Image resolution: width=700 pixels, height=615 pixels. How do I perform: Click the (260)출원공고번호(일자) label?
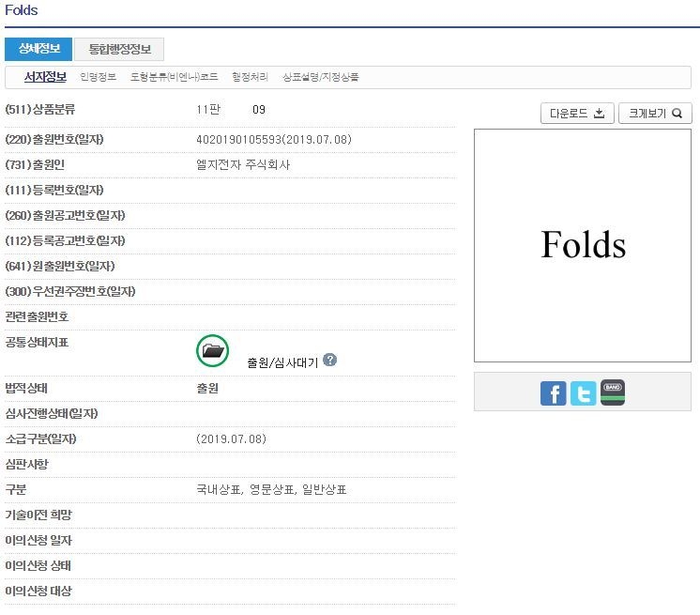pyautogui.click(x=65, y=216)
